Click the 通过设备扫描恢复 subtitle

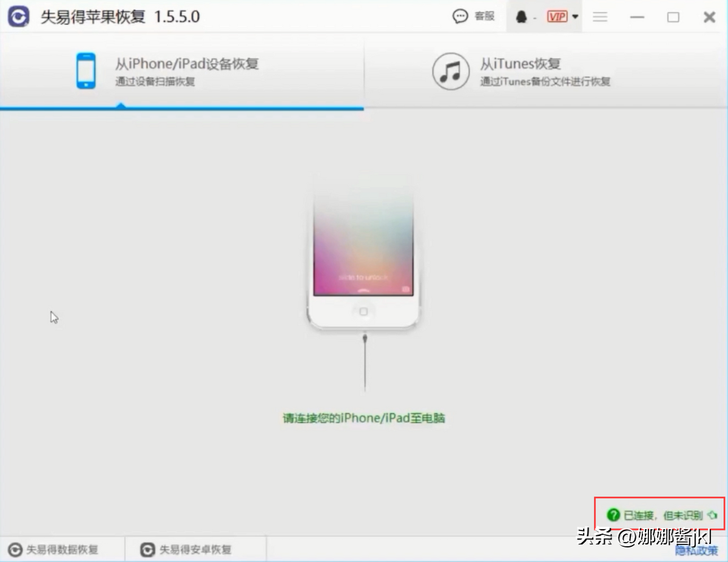coord(155,81)
